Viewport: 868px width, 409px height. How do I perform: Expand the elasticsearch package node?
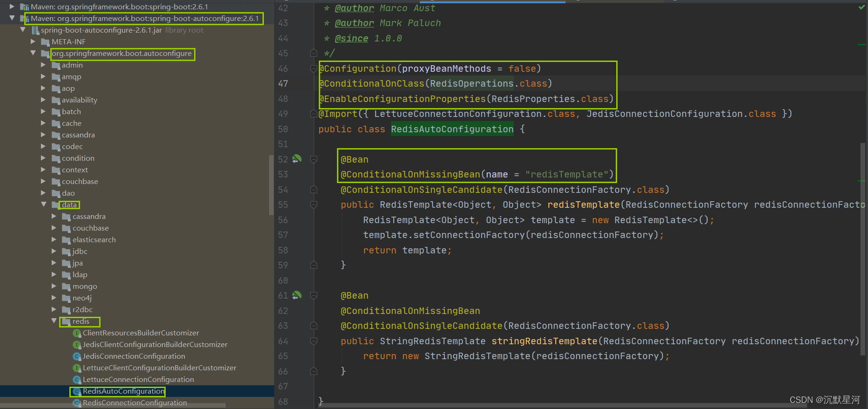(54, 240)
